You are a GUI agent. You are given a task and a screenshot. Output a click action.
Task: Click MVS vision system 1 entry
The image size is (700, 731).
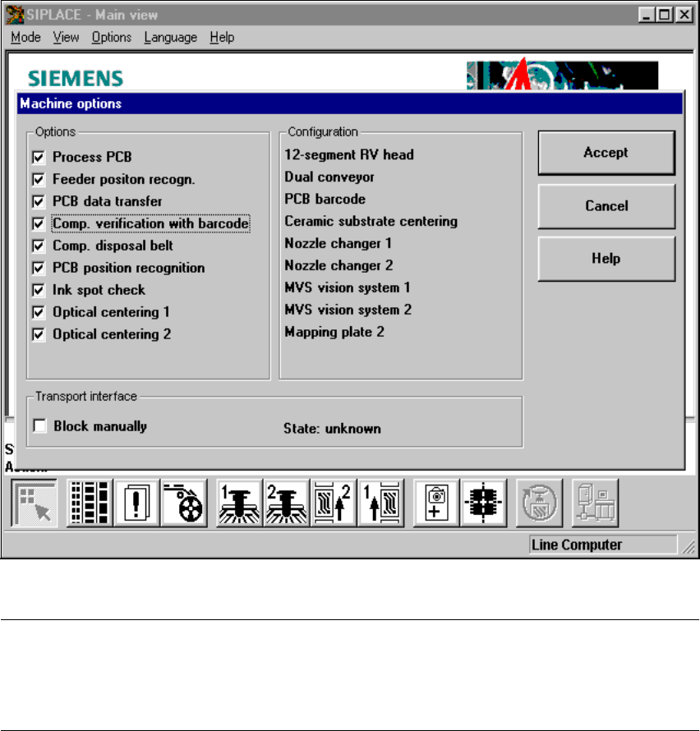[x=348, y=287]
